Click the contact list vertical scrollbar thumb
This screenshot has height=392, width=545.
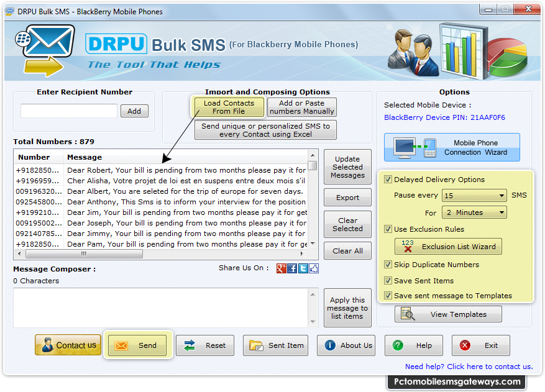click(x=313, y=165)
